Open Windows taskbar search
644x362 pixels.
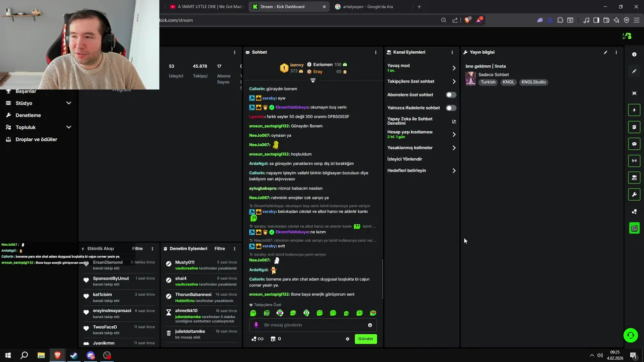pos(24,355)
